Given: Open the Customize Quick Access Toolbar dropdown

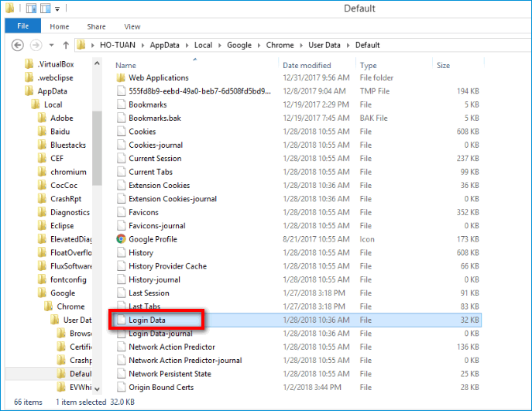Looking at the screenshot, I should click(57, 9).
